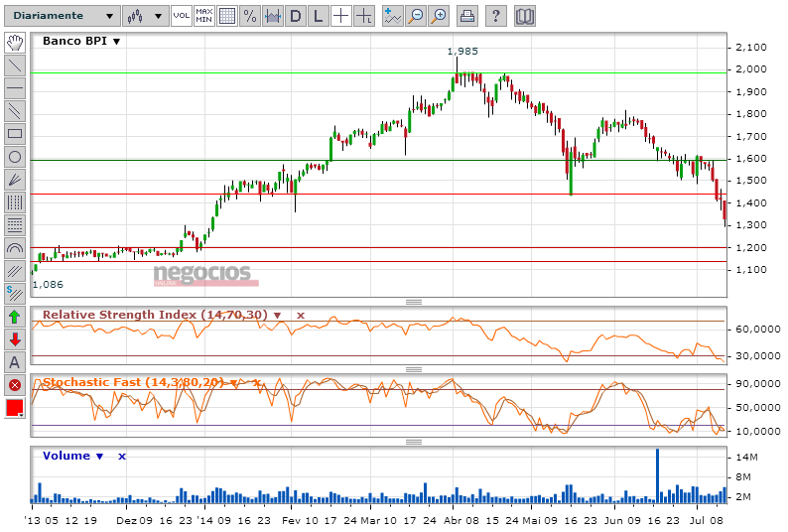This screenshot has width=788, height=532.
Task: Toggle the crosshair cursor button
Action: tap(340, 16)
